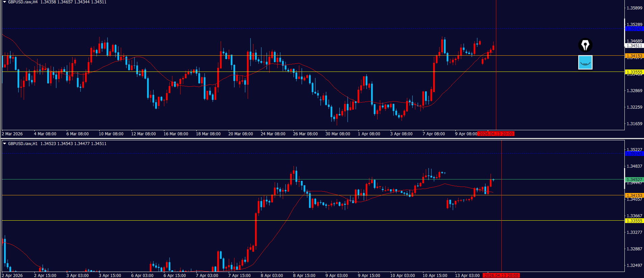This screenshot has height=278, width=644.
Task: Click the GBPUSD.raw,H4 chart title text
Action: point(23,2)
